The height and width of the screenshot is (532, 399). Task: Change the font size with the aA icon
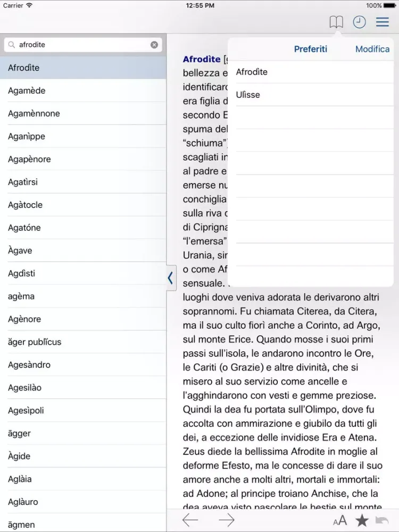click(340, 521)
